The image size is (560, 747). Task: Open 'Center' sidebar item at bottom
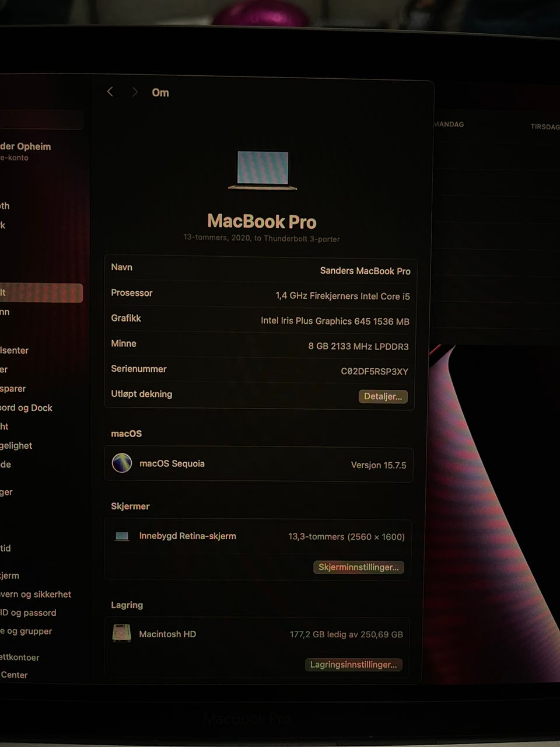pyautogui.click(x=14, y=675)
